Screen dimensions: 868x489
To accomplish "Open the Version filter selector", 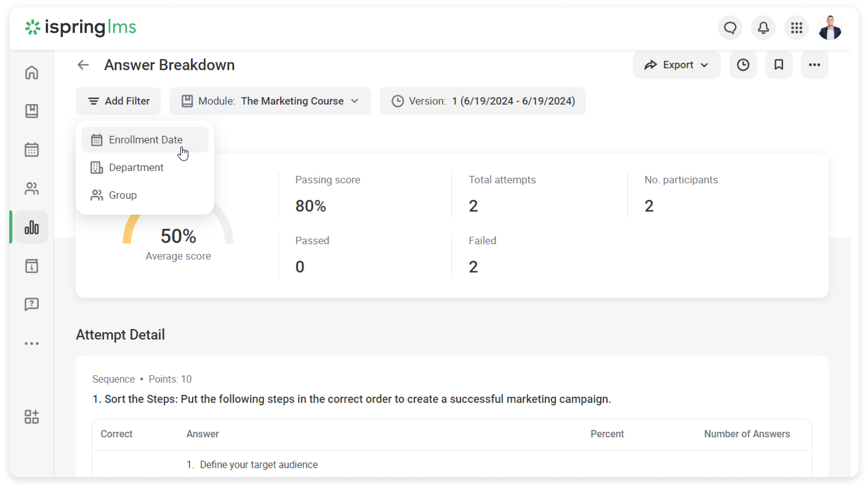I will point(482,101).
